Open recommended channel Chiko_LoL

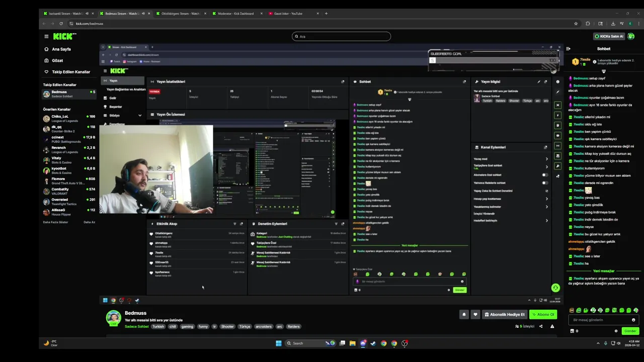pyautogui.click(x=69, y=119)
